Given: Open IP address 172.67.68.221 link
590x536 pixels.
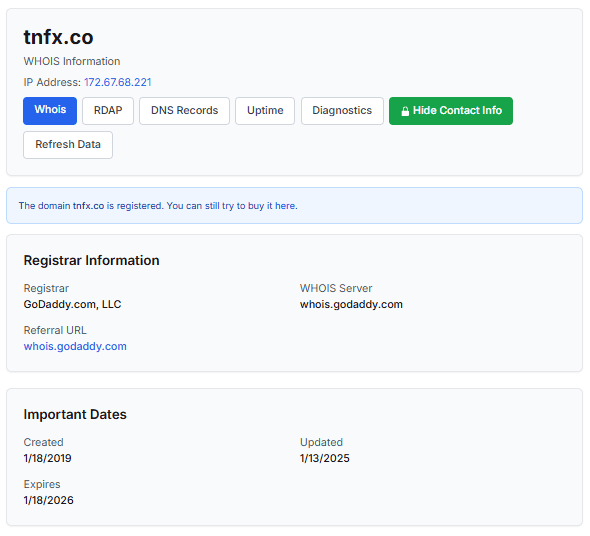Looking at the screenshot, I should click(x=117, y=82).
